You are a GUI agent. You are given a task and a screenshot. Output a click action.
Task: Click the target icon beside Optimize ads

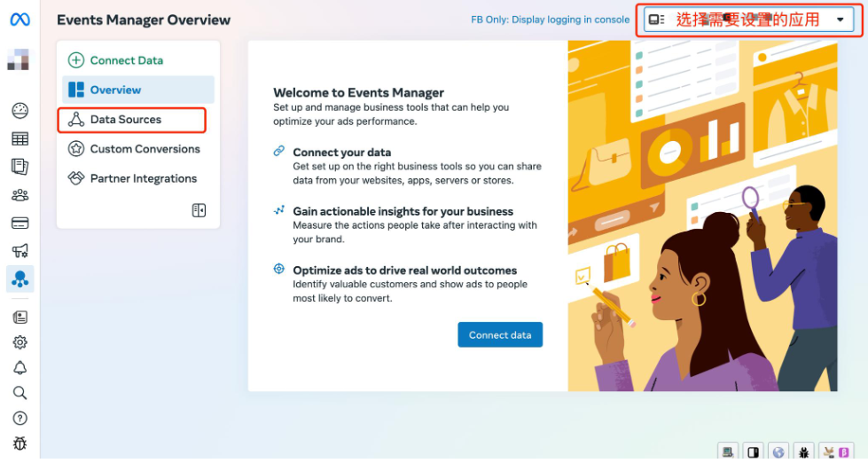(x=279, y=269)
